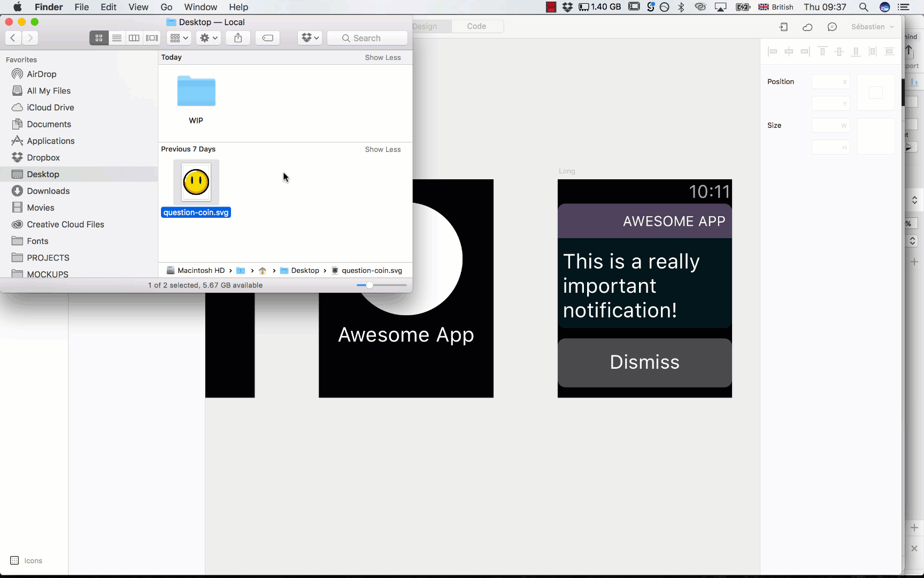This screenshot has width=924, height=578.
Task: Select All My Files in sidebar
Action: (x=49, y=90)
